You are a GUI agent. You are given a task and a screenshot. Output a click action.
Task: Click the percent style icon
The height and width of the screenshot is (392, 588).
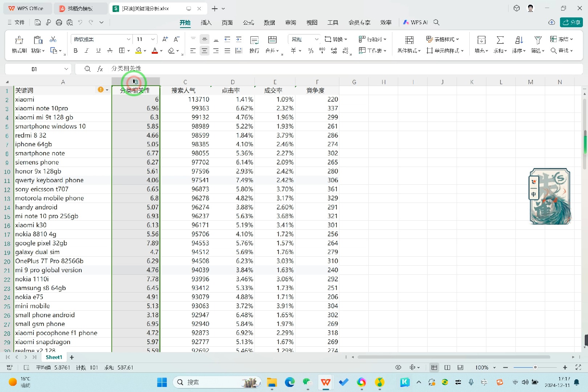[x=311, y=51]
